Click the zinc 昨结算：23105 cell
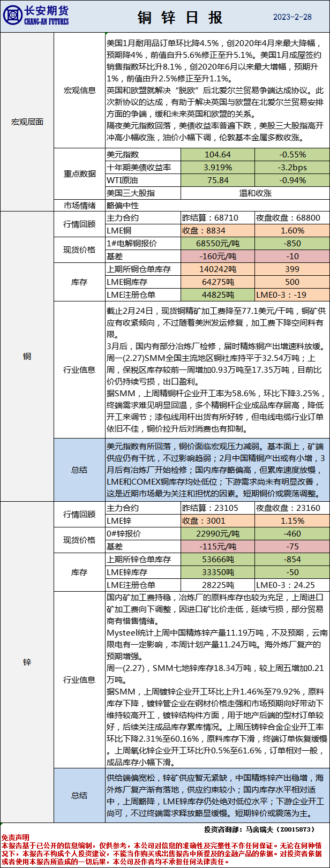Screen dimensions: 330x868 [217, 508]
